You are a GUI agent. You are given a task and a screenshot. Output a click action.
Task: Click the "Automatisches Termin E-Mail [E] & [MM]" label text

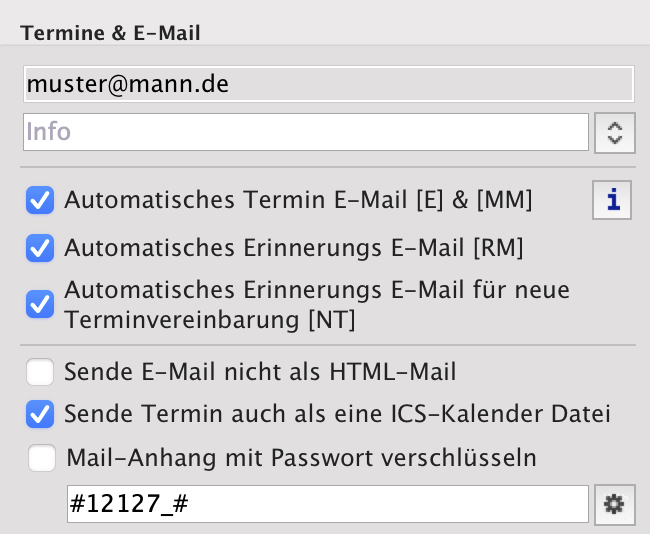298,200
